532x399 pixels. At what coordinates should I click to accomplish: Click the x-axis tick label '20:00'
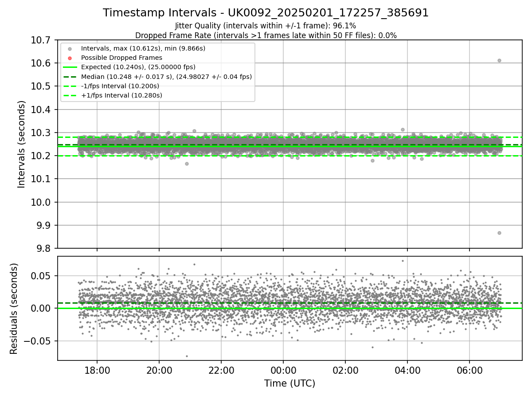coord(159,370)
